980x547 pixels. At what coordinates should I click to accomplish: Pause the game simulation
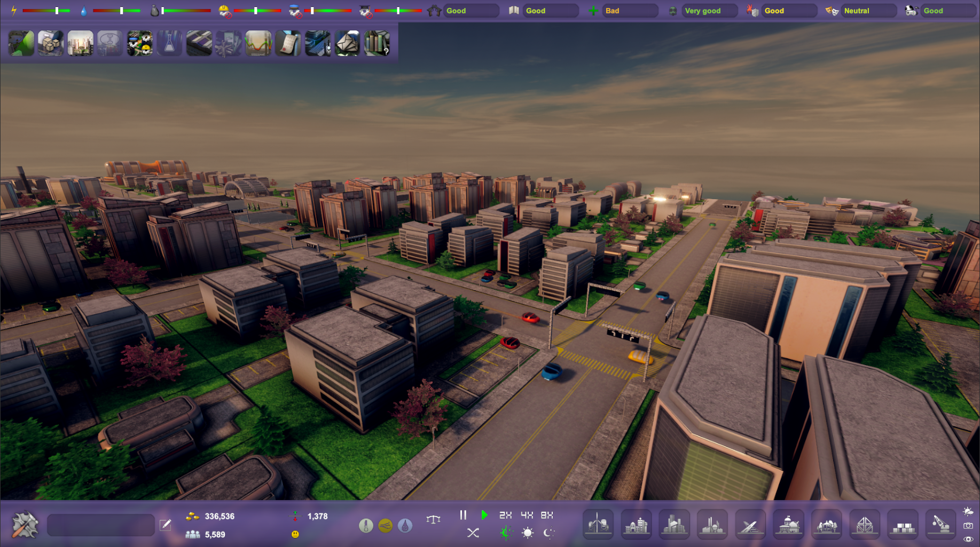[463, 515]
